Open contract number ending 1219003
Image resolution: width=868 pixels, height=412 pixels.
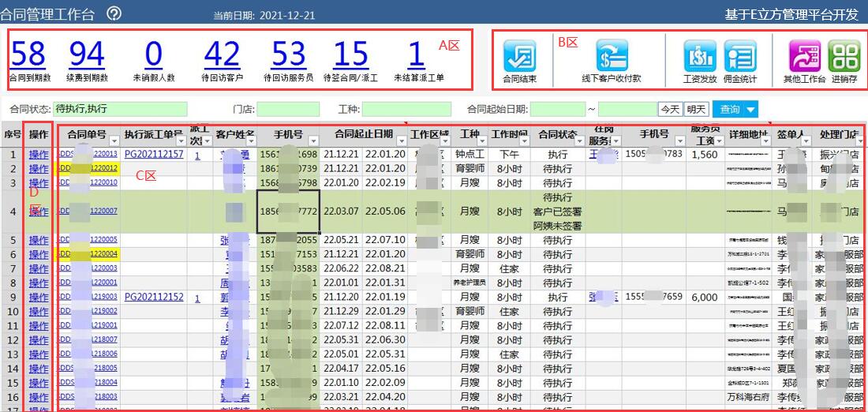(88, 298)
